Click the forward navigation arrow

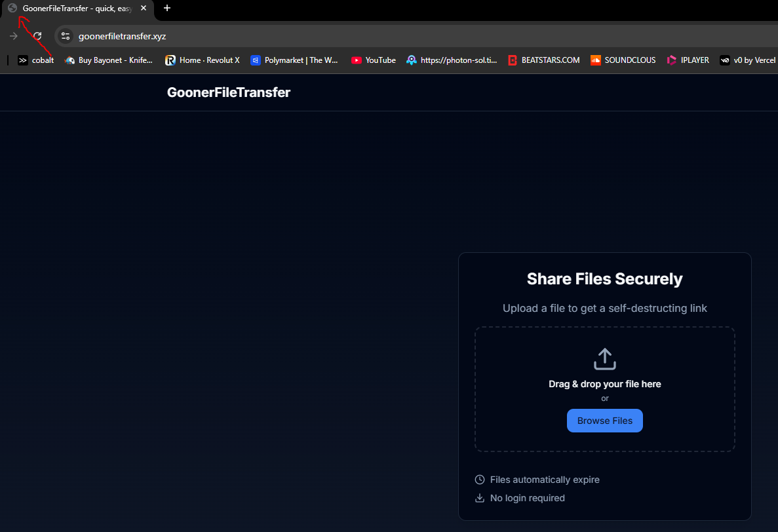click(14, 36)
